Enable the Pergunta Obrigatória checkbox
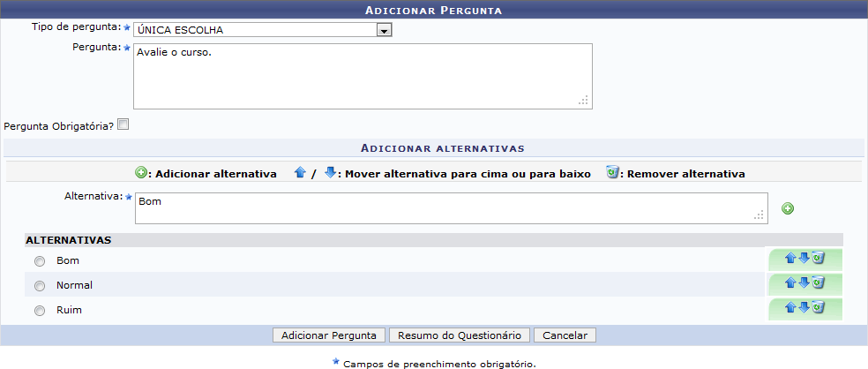Image resolution: width=868 pixels, height=369 pixels. pos(123,124)
